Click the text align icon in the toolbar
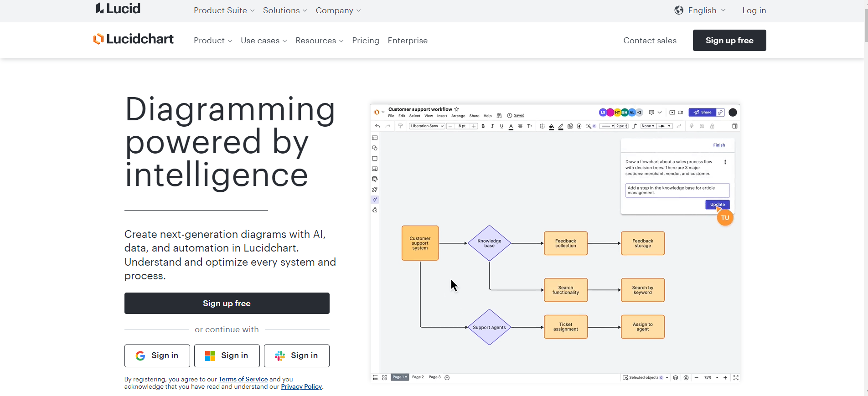The image size is (868, 396). click(520, 126)
